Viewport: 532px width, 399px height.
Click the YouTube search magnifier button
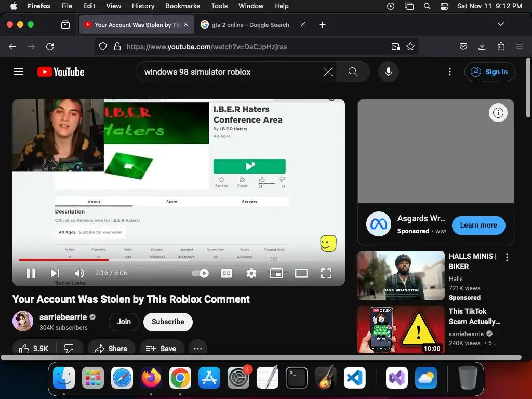click(353, 72)
